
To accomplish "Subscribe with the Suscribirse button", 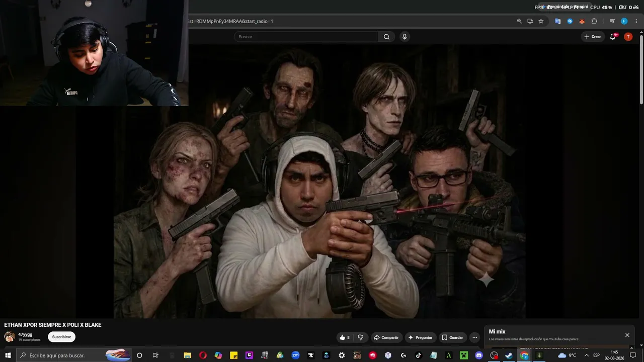I will (62, 337).
